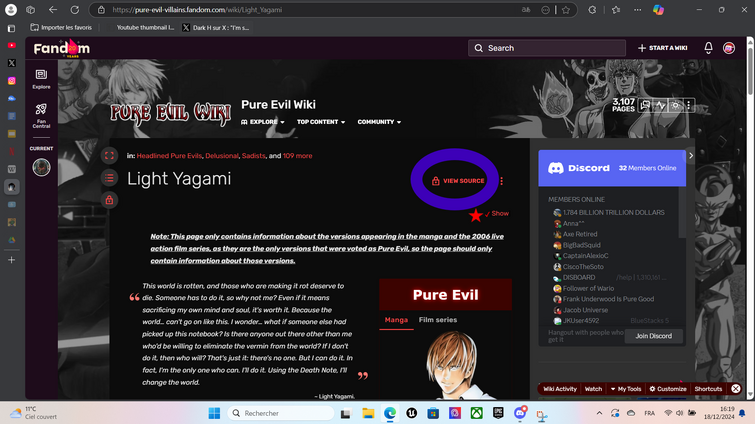Open Customize toolbar option
The width and height of the screenshot is (755, 424).
pos(668,389)
